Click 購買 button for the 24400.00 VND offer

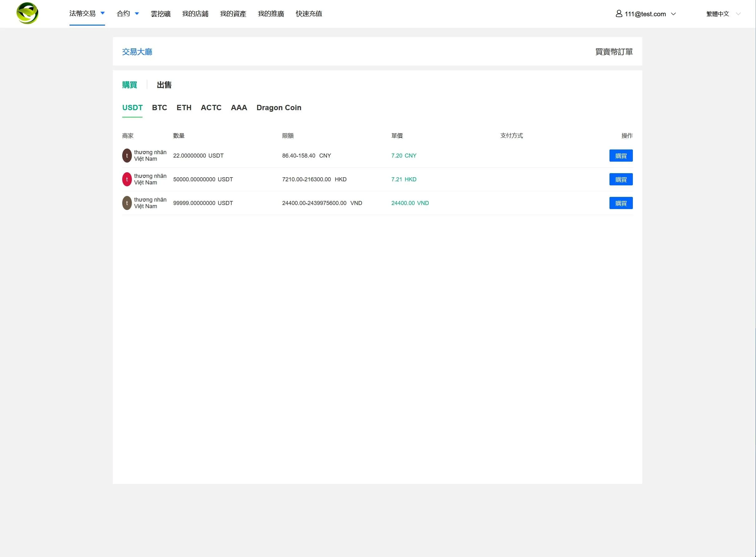[x=621, y=203]
